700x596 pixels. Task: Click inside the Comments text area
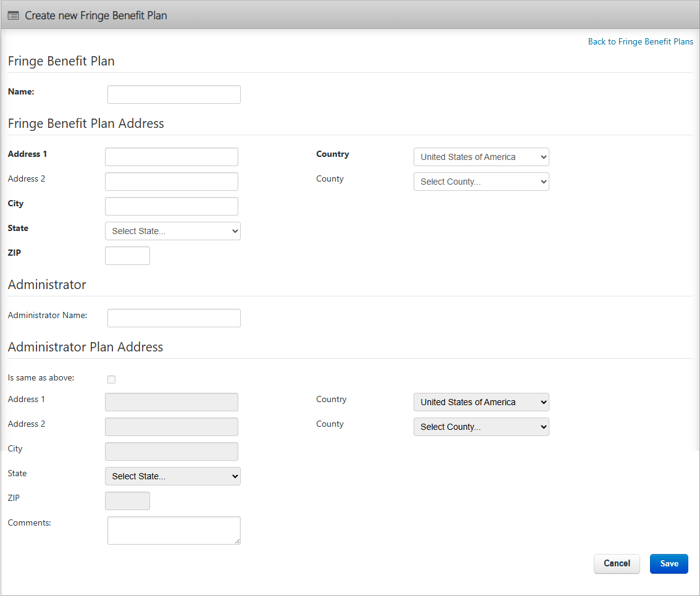[x=173, y=531]
